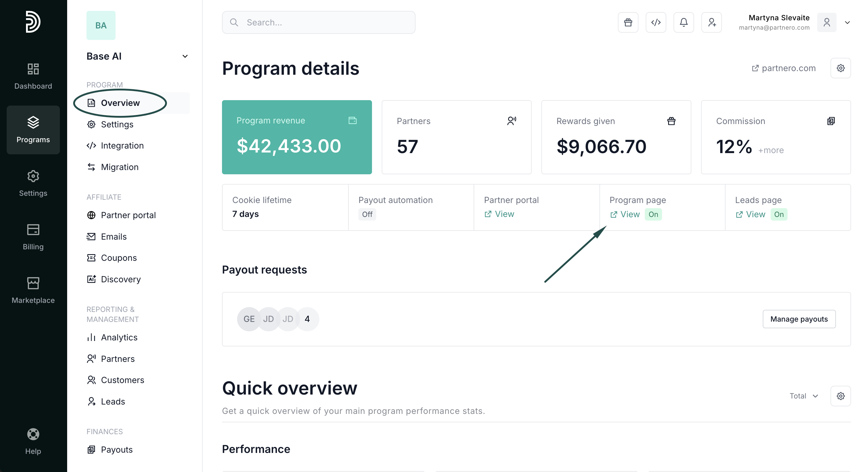Click the gift rewards icon in top bar

coord(628,22)
